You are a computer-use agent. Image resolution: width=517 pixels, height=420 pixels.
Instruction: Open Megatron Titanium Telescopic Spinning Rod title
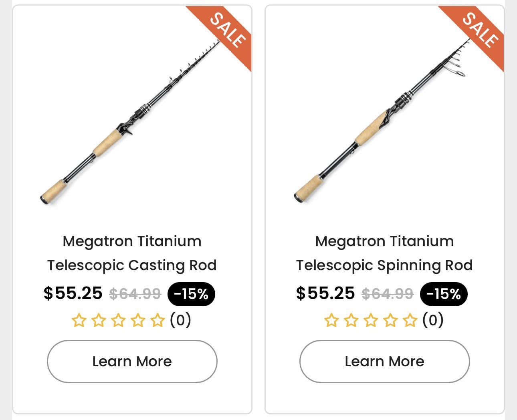coord(384,253)
